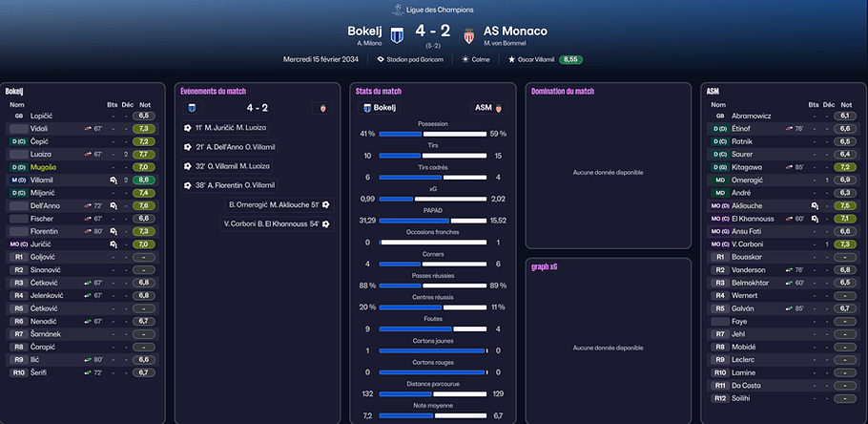Click the Bokelj club crest in header
This screenshot has height=424, width=868.
397,35
